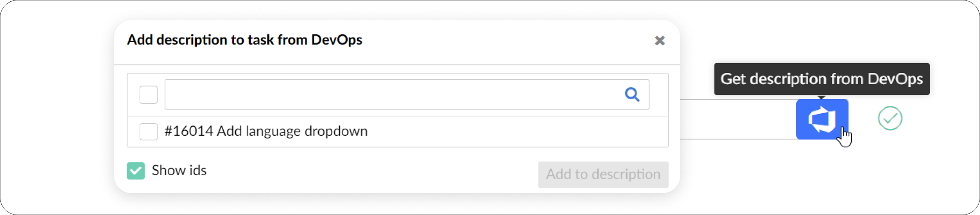
Task: Select the '#16014 Add language dropdown' item text
Action: [x=266, y=131]
